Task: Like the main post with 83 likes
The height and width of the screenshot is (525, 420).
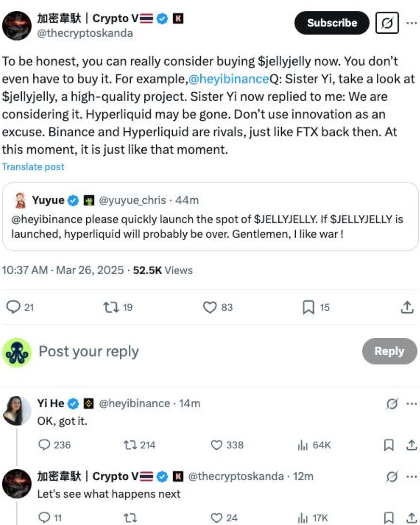Action: [x=210, y=308]
